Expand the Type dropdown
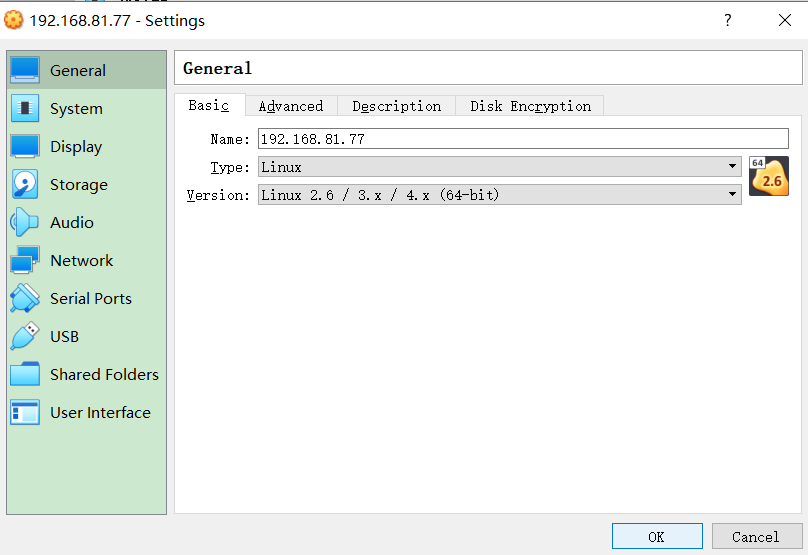The width and height of the screenshot is (808, 555). (x=499, y=167)
